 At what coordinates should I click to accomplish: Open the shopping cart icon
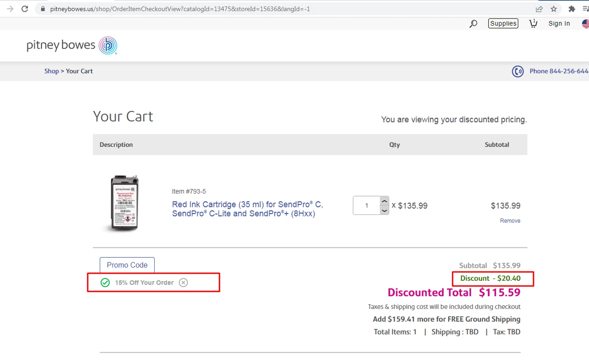tap(533, 24)
